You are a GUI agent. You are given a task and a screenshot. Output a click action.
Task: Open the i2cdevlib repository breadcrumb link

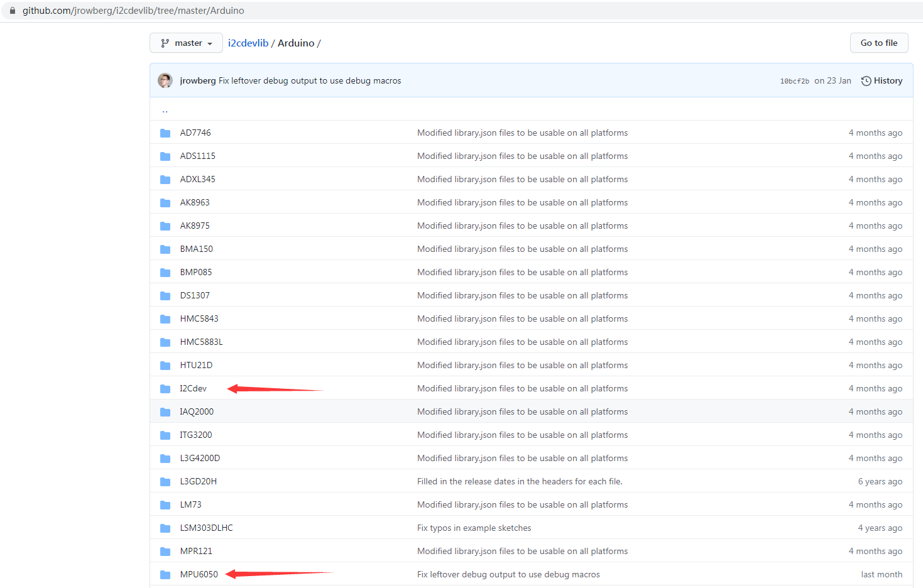[248, 43]
